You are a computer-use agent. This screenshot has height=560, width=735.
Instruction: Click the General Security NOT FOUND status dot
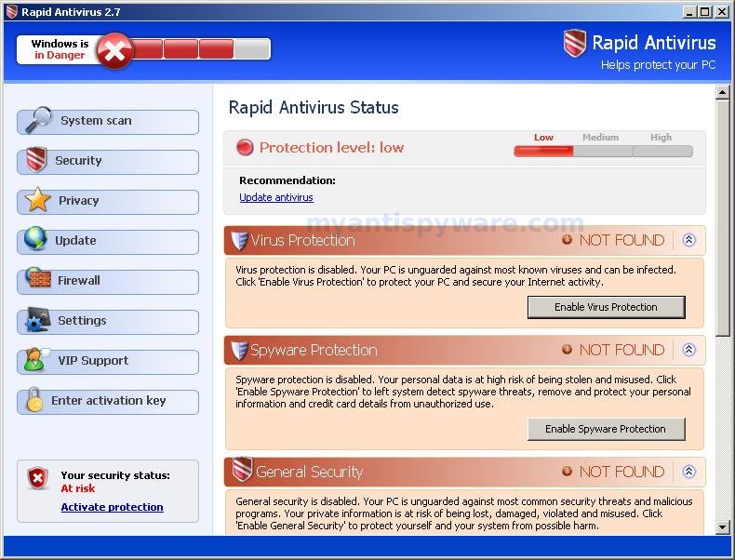[x=567, y=472]
